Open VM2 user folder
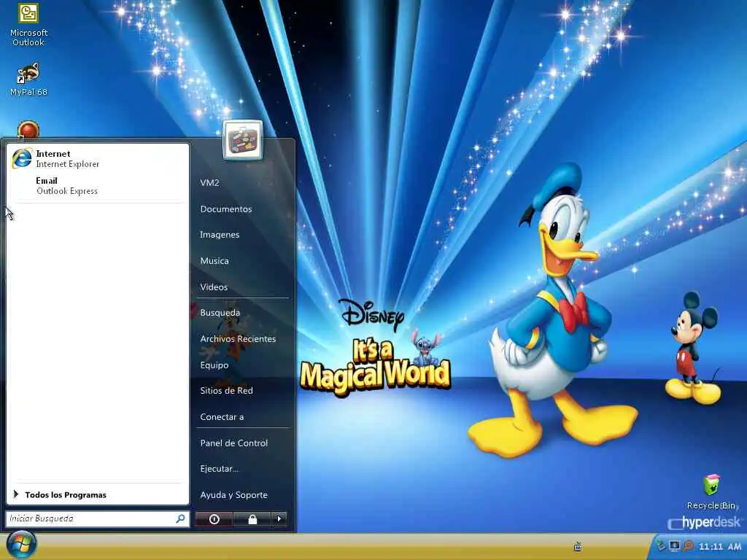Screen dimensions: 747x560 click(209, 183)
